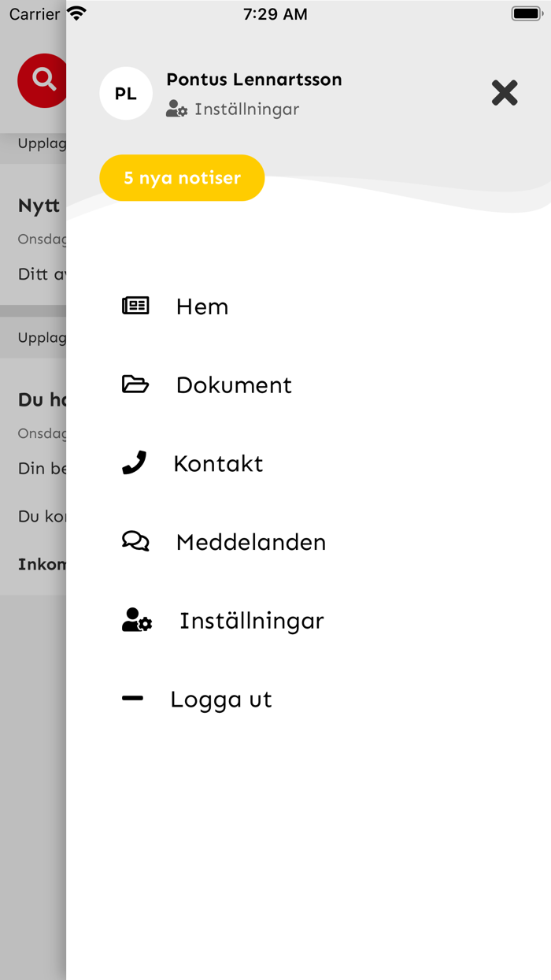Tap the red search icon

(x=43, y=80)
